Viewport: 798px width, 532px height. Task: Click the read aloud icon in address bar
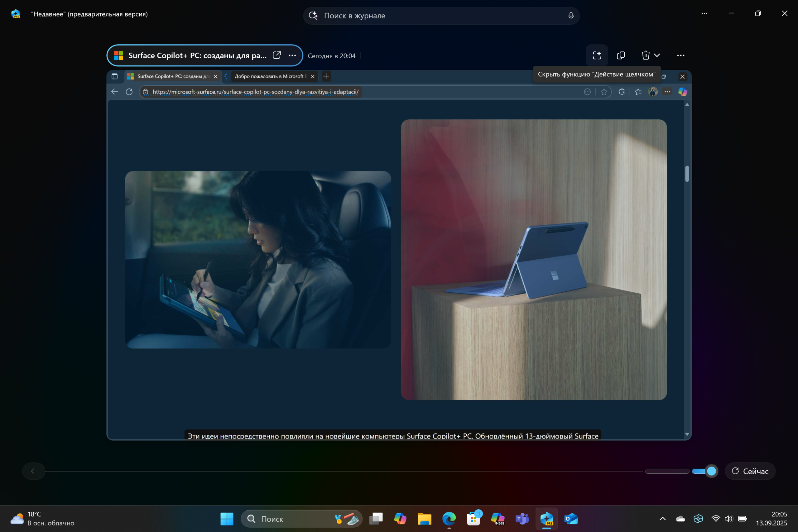pos(587,92)
